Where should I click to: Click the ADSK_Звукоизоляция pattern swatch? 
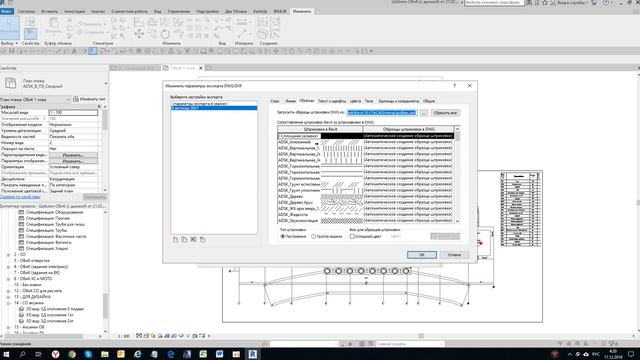342,220
